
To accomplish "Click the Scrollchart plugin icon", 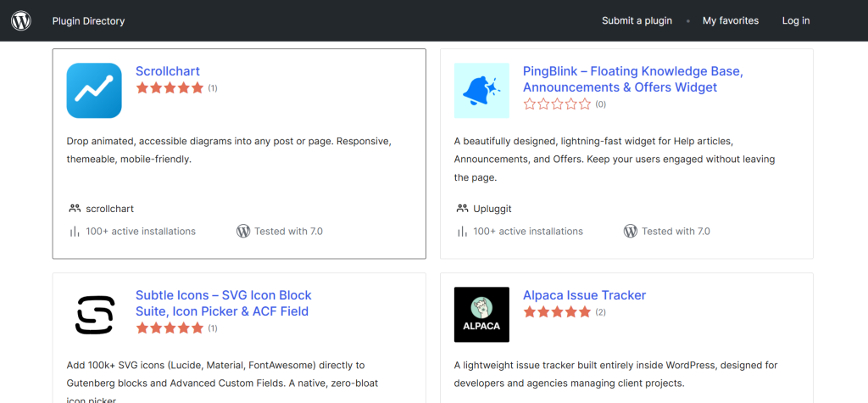I will (x=94, y=90).
